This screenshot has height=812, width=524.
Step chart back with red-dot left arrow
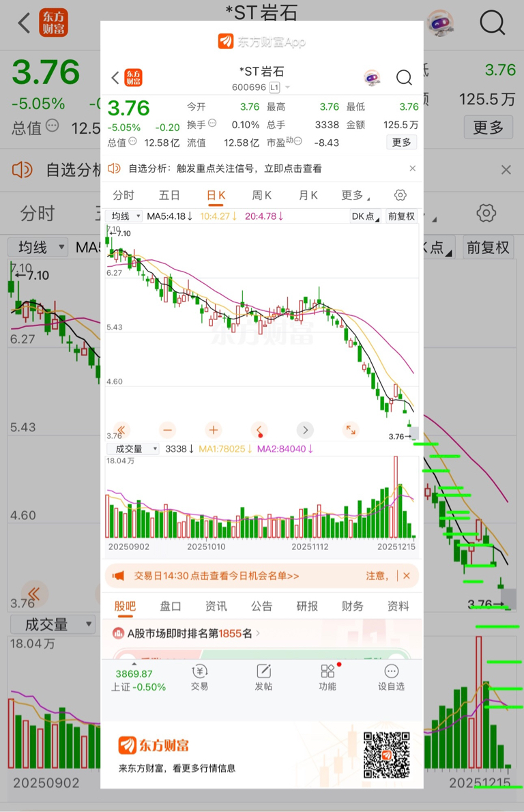coord(259,430)
